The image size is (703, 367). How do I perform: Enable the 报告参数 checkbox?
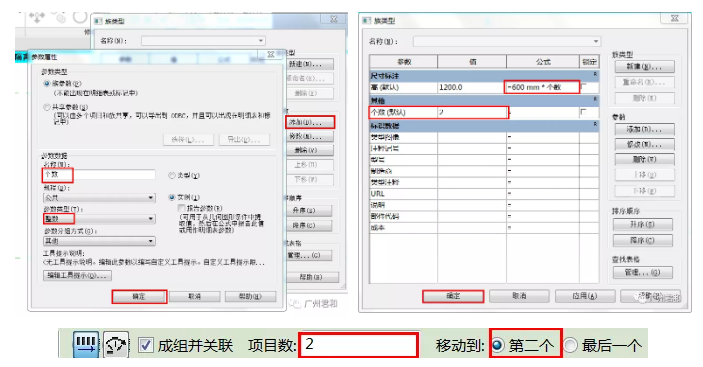pyautogui.click(x=182, y=208)
